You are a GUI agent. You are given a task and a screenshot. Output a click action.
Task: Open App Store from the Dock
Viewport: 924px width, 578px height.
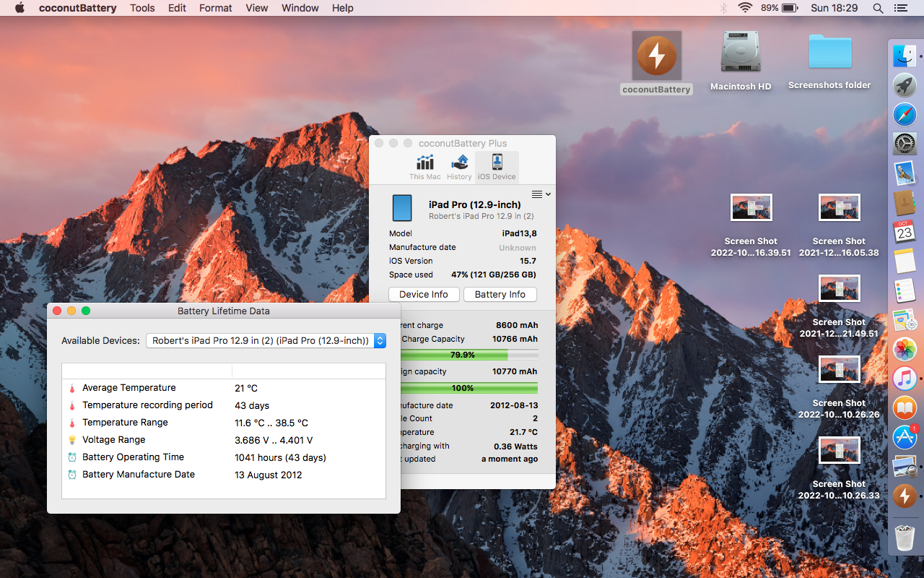[x=905, y=437]
